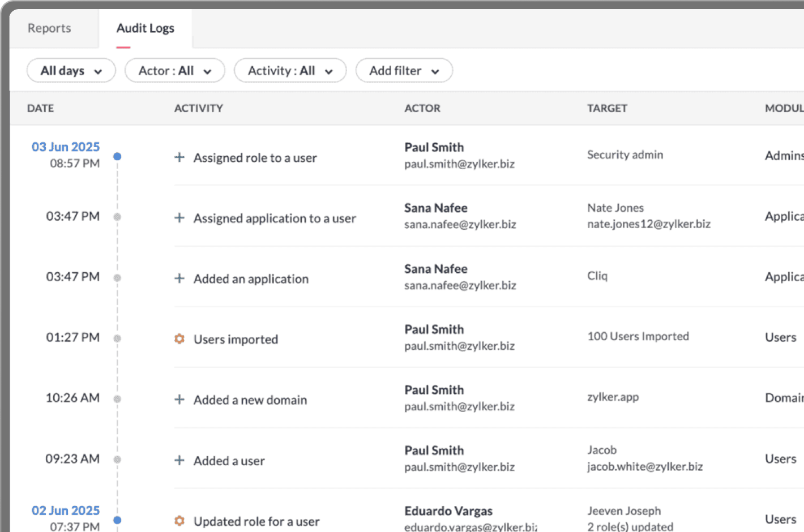Viewport: 804px width, 532px height.
Task: Expand the "Add filter" dropdown
Action: click(x=404, y=70)
